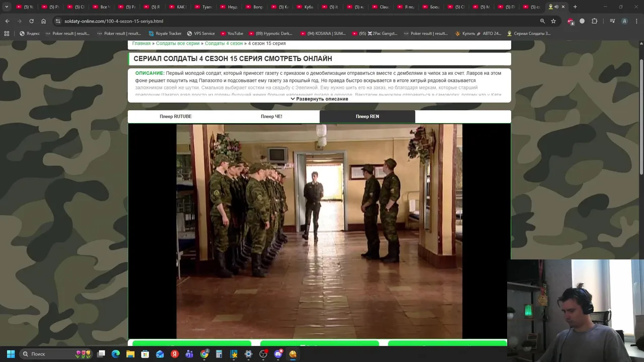644x362 pixels.
Task: Select the Плеер REN player tab
Action: [367, 117]
